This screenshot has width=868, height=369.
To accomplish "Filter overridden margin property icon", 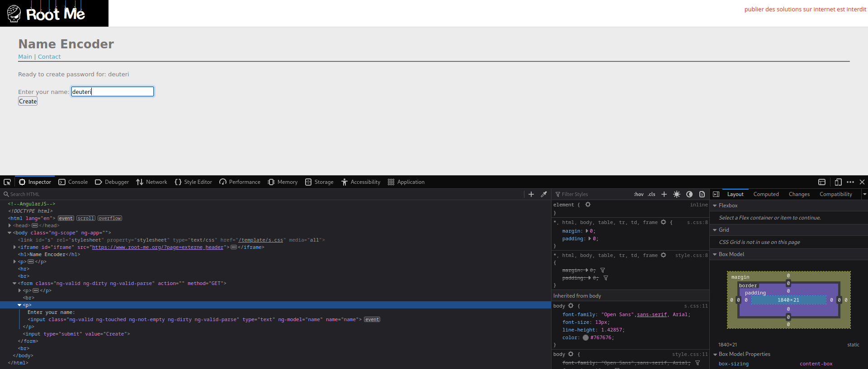I will (x=603, y=270).
